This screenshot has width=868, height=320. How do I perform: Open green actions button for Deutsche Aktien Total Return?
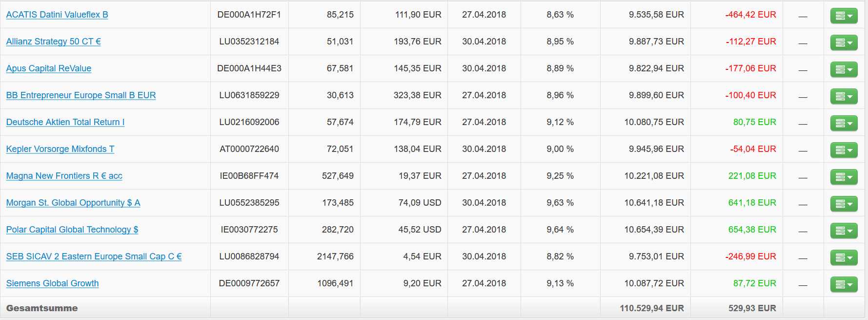[x=844, y=123]
